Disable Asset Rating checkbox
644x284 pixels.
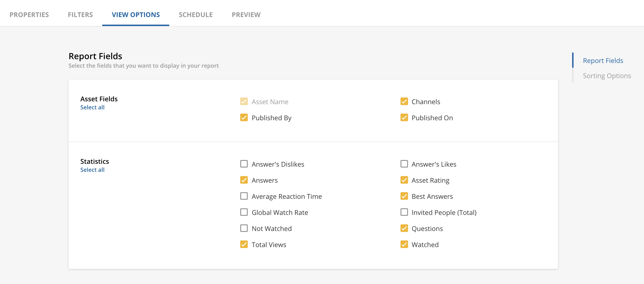[x=404, y=180]
